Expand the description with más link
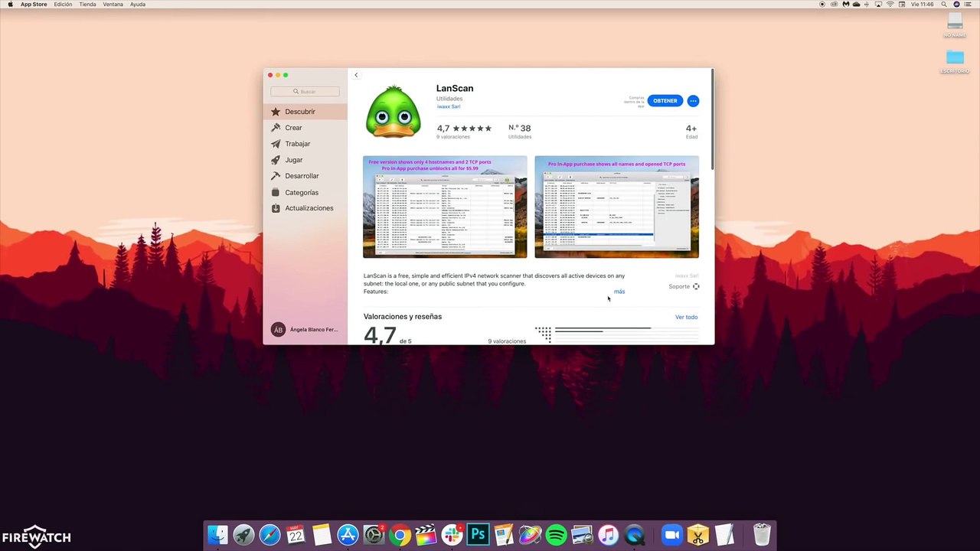The image size is (980, 551). [x=619, y=292]
